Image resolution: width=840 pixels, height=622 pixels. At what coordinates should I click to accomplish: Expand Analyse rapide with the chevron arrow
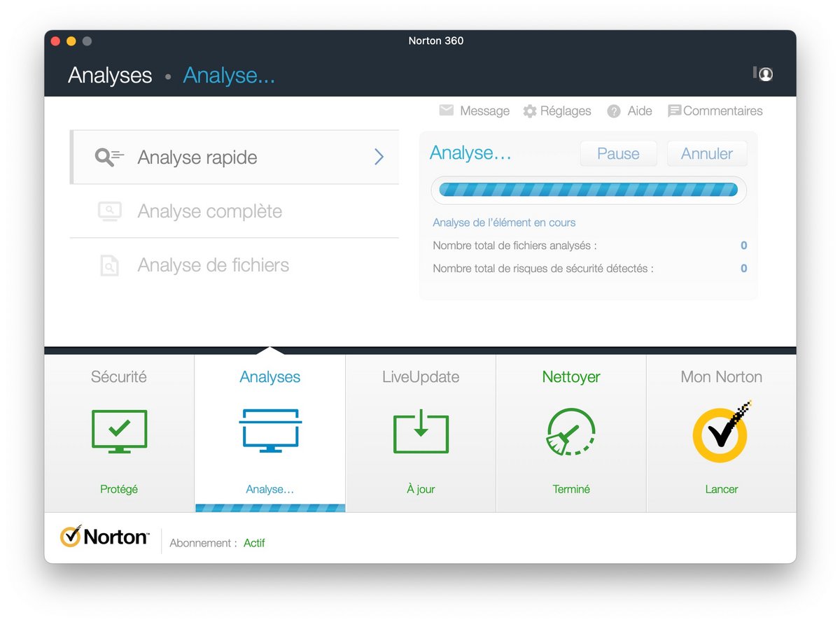[379, 157]
